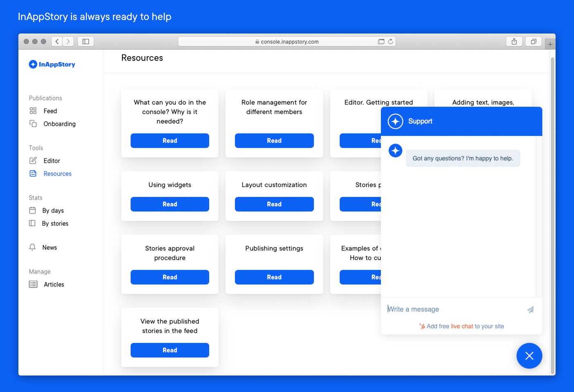This screenshot has height=392, width=574.
Task: Open Onboarding in the sidebar
Action: [x=60, y=124]
